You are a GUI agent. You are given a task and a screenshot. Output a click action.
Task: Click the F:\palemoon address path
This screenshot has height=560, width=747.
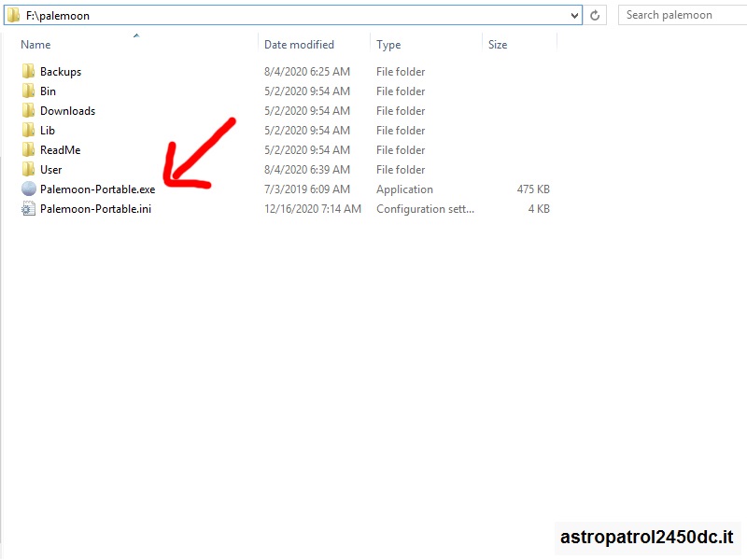(x=58, y=16)
